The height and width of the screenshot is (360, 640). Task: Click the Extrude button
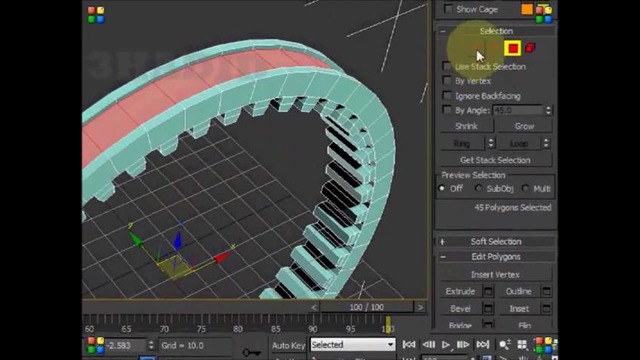(x=460, y=291)
